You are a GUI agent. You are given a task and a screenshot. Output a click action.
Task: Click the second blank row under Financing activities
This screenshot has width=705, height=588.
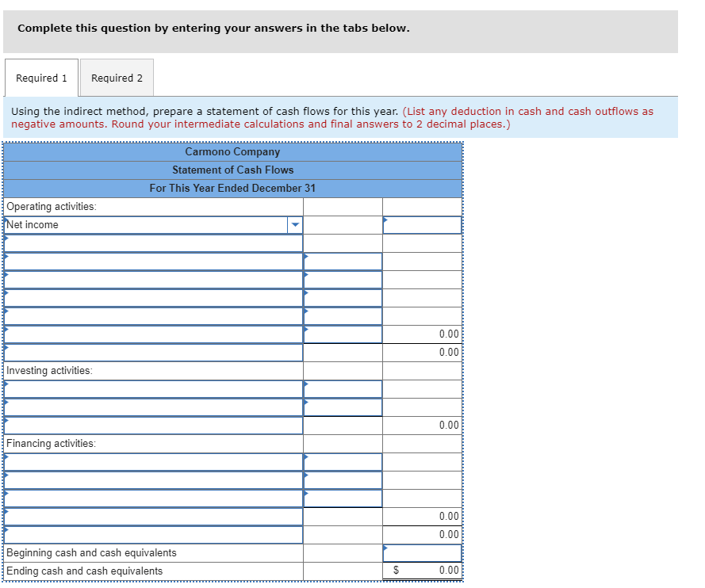tap(151, 479)
